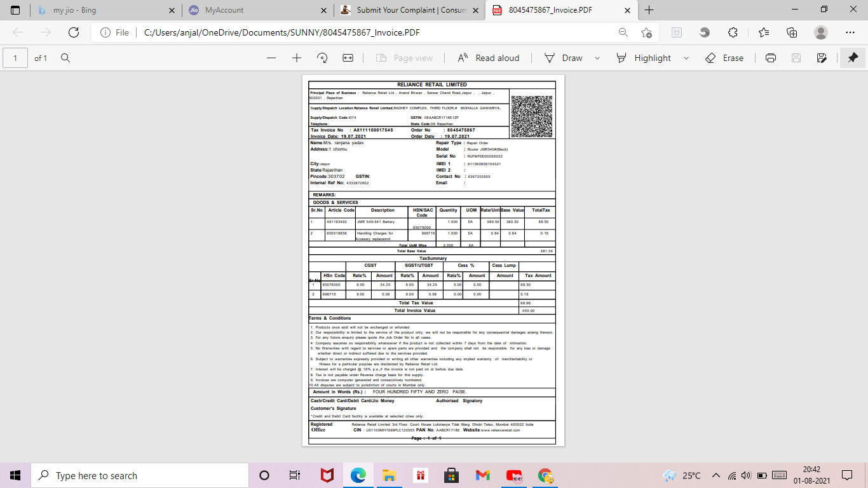Click the Save as icon

point(822,58)
